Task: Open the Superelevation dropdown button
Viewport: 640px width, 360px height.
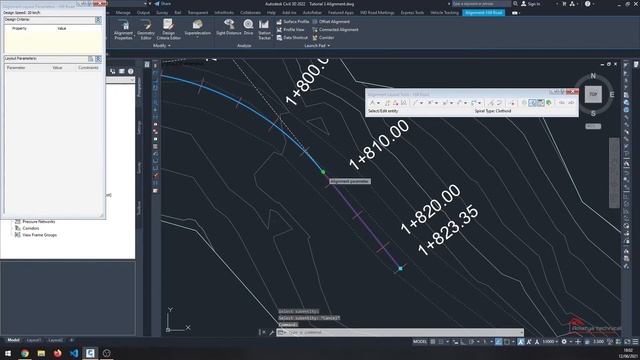Action: (198, 29)
